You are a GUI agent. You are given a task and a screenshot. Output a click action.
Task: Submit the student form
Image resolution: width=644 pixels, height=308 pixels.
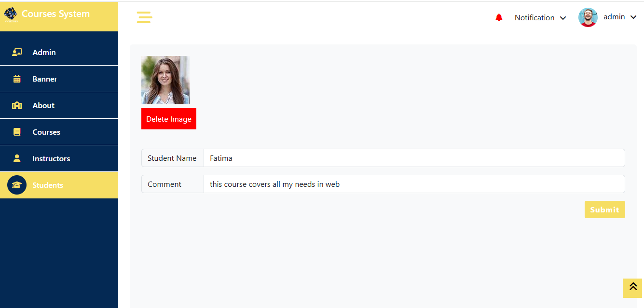click(604, 210)
